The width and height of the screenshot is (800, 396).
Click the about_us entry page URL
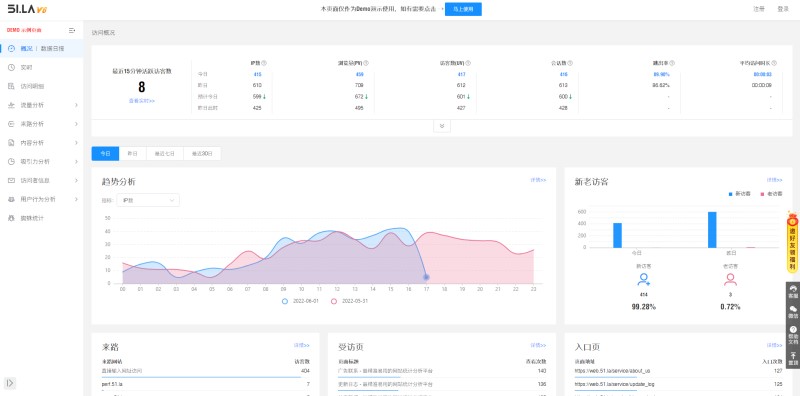[x=612, y=371]
